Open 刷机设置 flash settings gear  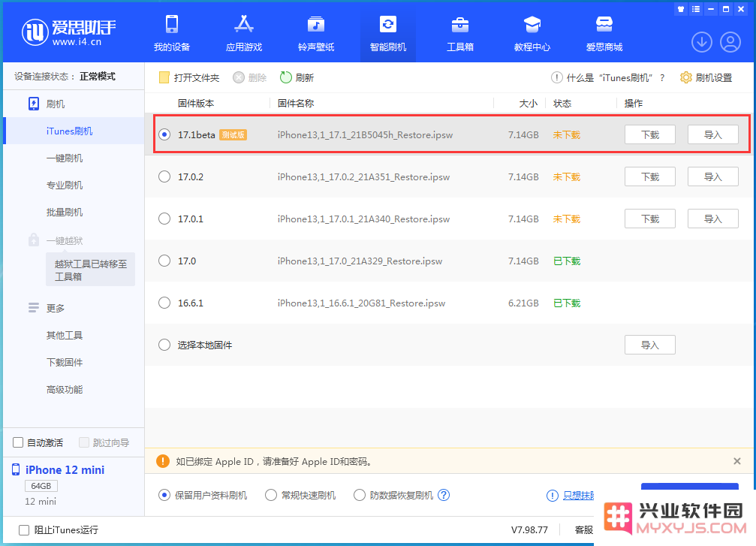(x=706, y=77)
